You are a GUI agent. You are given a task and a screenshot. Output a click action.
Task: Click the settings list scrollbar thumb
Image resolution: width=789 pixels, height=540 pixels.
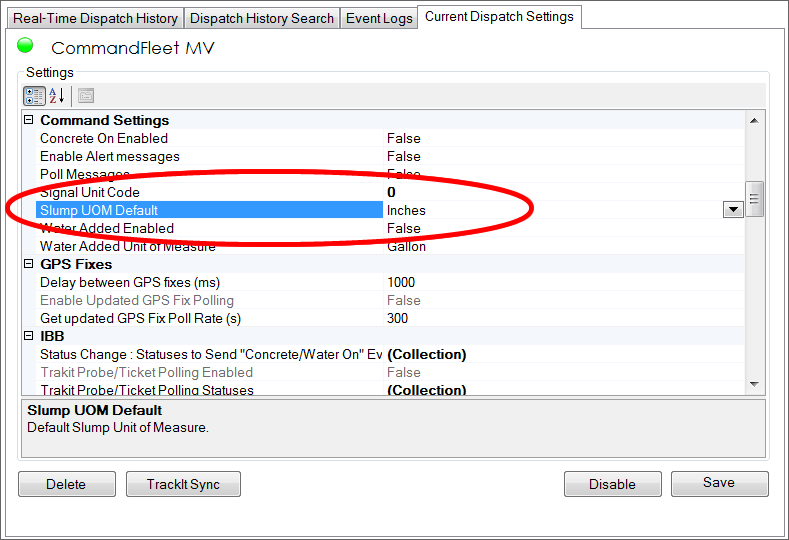tap(754, 199)
